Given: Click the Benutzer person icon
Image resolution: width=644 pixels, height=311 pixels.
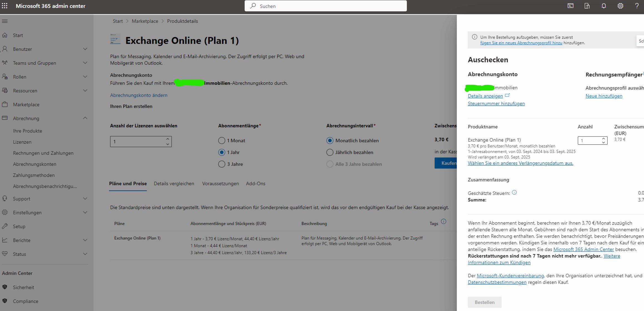Looking at the screenshot, I should coord(5,49).
